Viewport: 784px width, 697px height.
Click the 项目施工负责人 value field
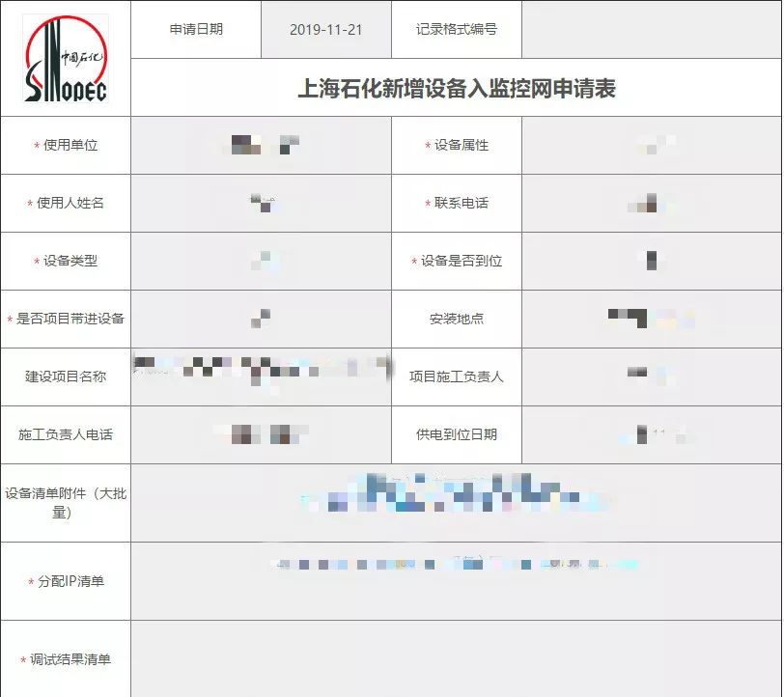tap(652, 377)
